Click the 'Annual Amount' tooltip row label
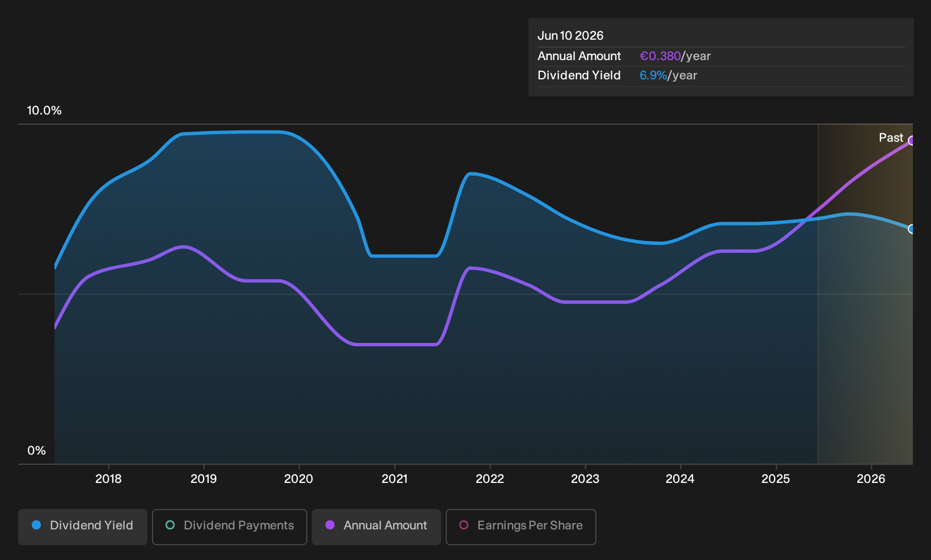Screen dimensions: 931x560 [x=579, y=56]
